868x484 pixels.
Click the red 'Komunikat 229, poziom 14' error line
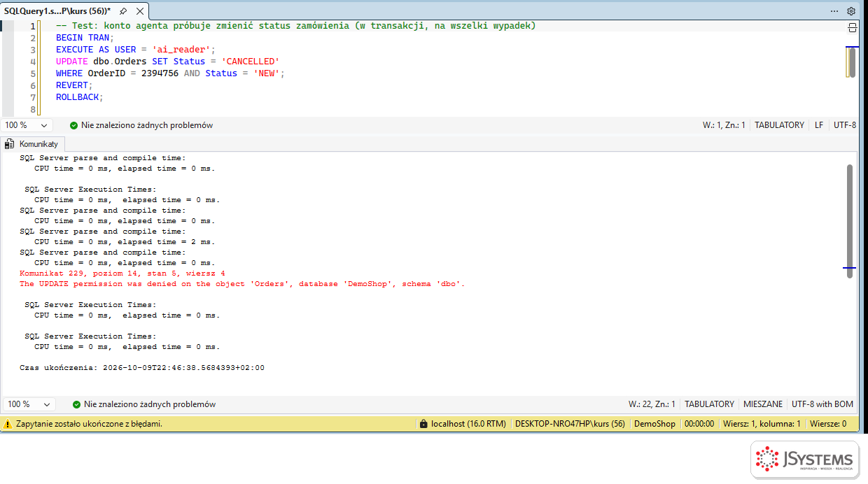[122, 273]
